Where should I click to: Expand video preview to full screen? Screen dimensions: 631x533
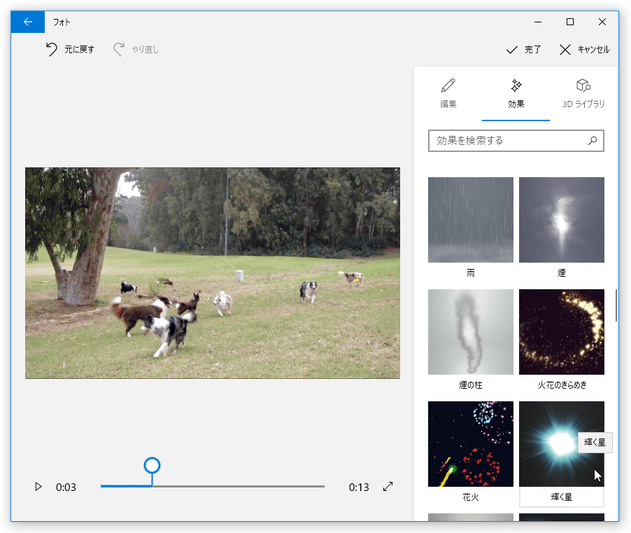[388, 487]
